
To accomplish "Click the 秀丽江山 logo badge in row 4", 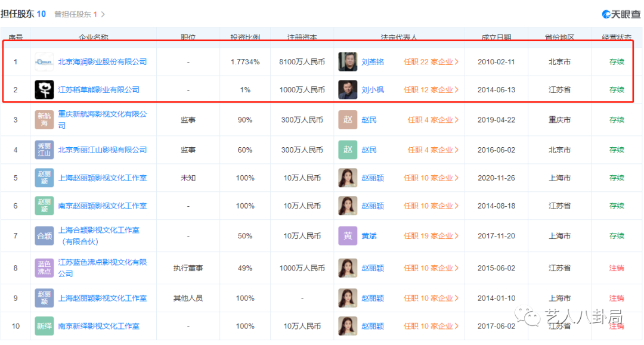I will point(44,150).
